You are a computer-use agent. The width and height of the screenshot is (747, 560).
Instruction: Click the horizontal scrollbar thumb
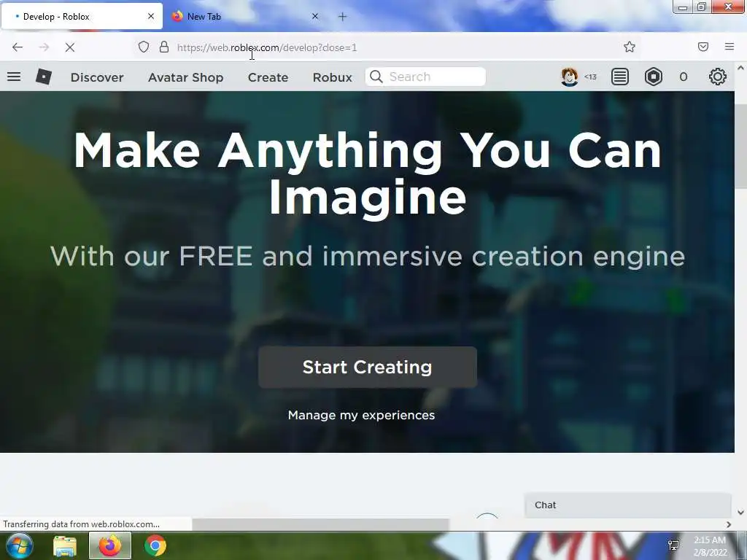321,524
